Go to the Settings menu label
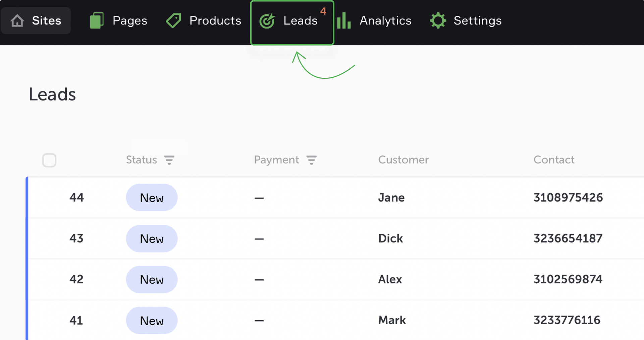The width and height of the screenshot is (644, 340). [477, 21]
